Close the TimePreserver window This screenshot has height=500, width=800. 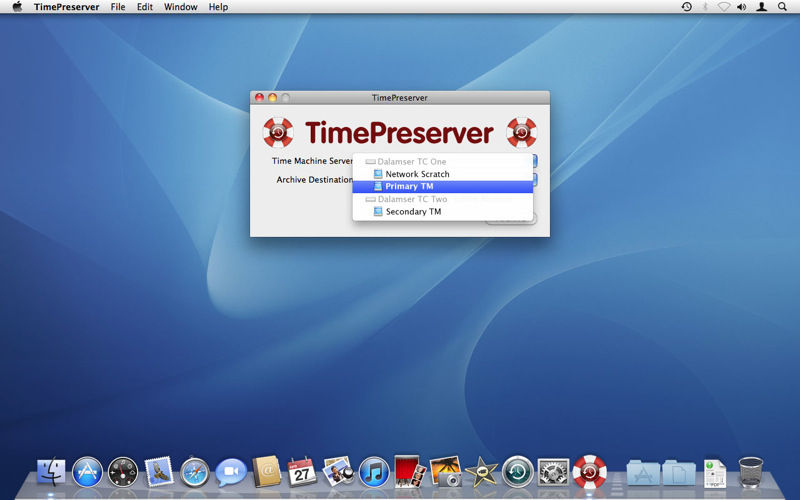pyautogui.click(x=259, y=97)
